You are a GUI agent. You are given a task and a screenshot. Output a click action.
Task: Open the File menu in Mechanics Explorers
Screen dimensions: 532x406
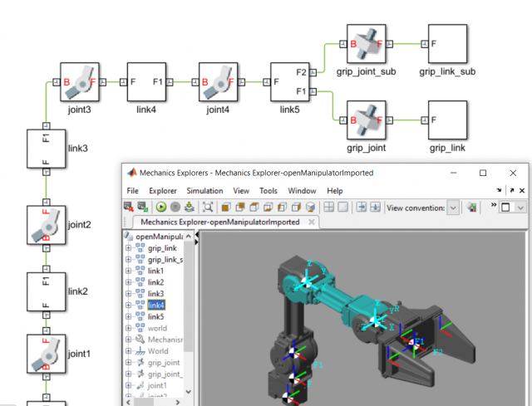[x=133, y=191]
